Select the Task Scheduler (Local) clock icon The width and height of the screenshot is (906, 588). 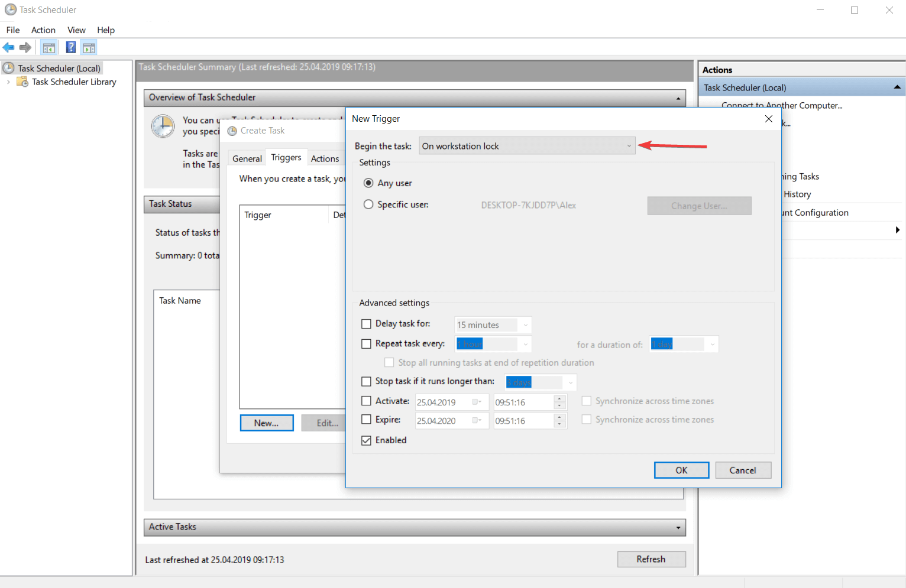9,67
